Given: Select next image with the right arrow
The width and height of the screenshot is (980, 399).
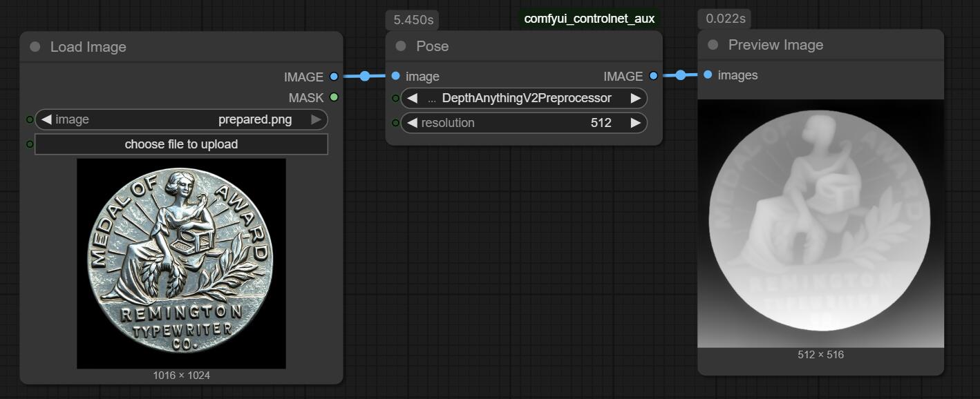Looking at the screenshot, I should point(316,119).
